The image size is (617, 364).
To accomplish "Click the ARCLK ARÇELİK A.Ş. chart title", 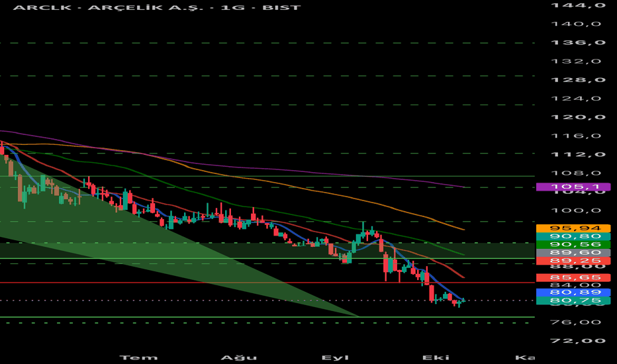I will pyautogui.click(x=157, y=7).
